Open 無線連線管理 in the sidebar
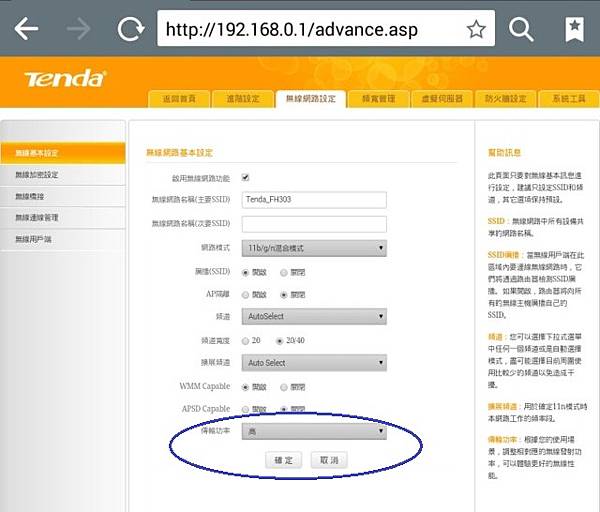The image size is (600, 512). [x=63, y=218]
